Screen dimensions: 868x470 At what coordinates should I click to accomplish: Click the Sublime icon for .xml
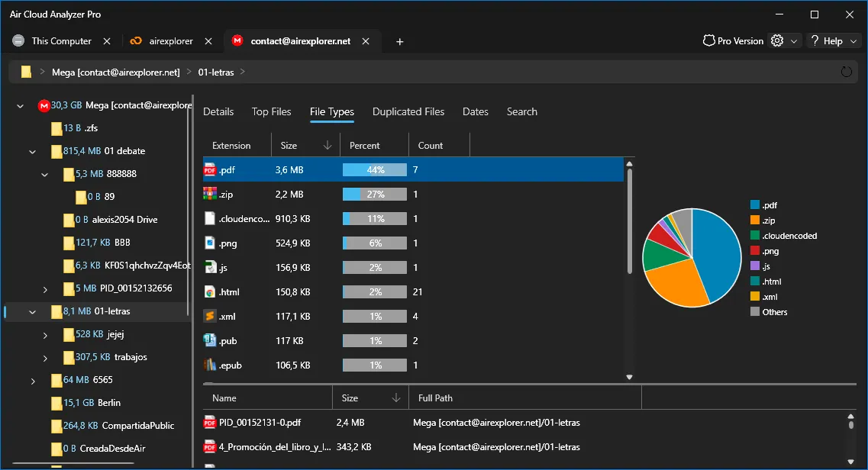[x=210, y=317]
